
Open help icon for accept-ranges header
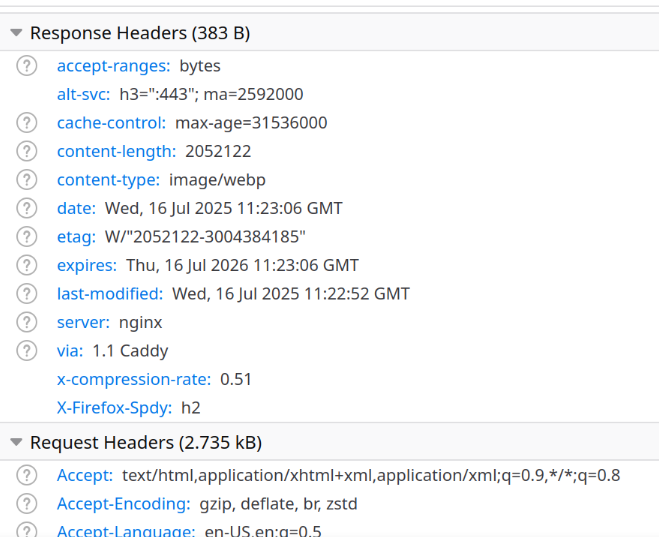point(26,66)
